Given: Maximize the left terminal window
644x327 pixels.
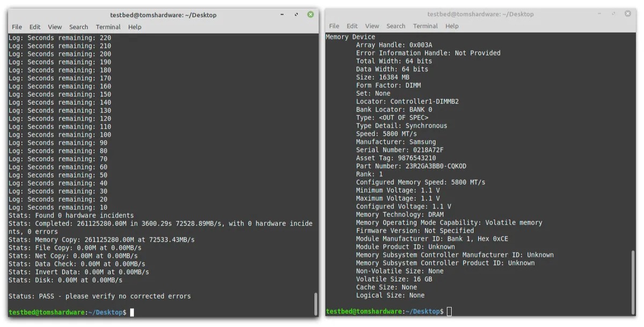Looking at the screenshot, I should (296, 14).
